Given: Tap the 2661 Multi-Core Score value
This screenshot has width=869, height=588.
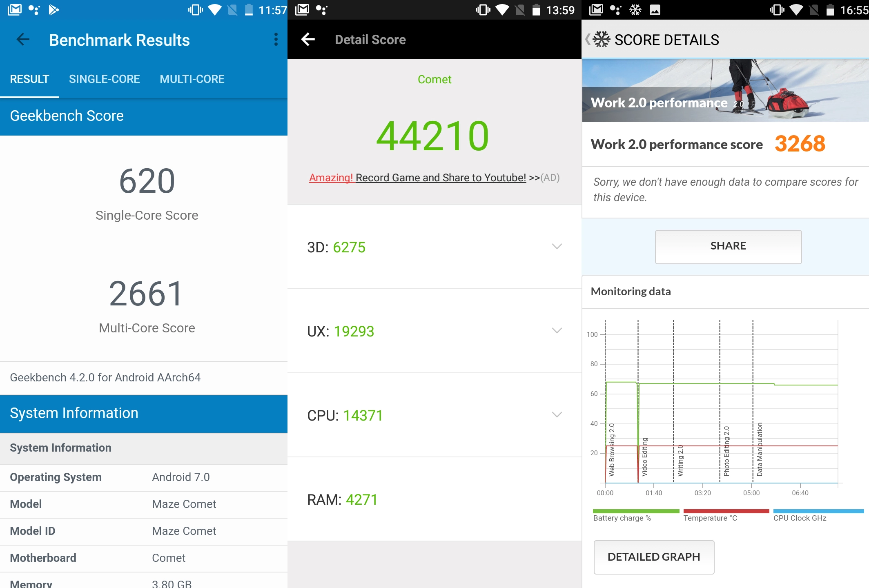Looking at the screenshot, I should click(x=146, y=294).
